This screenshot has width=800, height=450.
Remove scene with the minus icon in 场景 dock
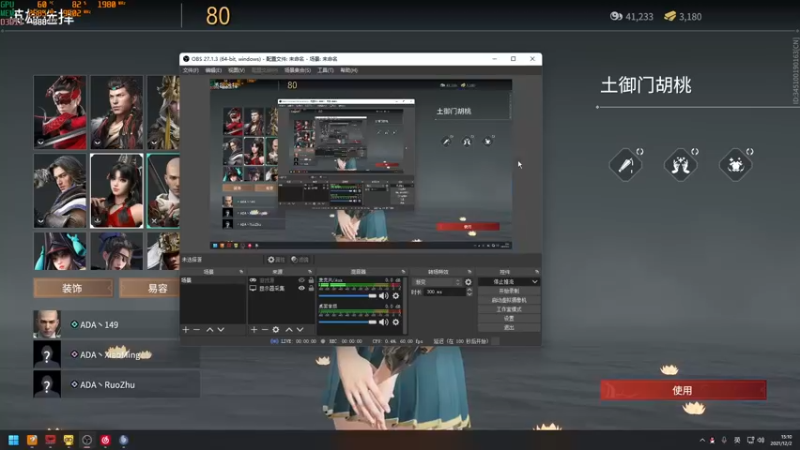[x=196, y=330]
